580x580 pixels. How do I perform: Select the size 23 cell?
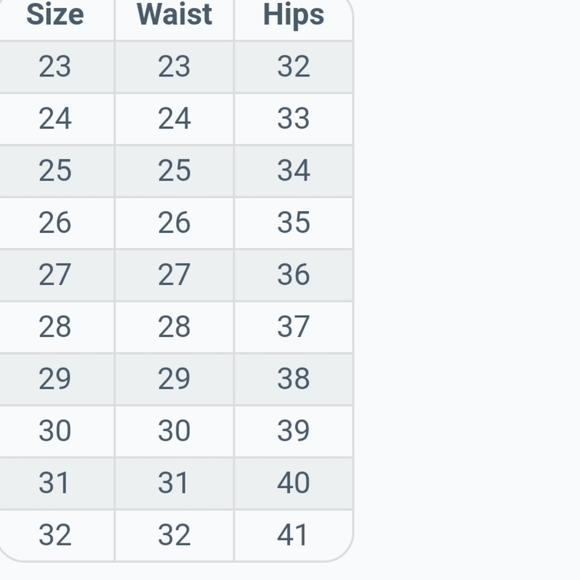click(x=55, y=67)
